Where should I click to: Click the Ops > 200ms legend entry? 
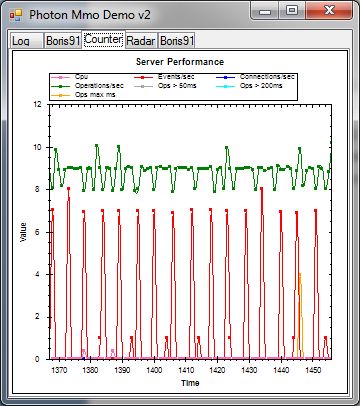tap(249, 86)
